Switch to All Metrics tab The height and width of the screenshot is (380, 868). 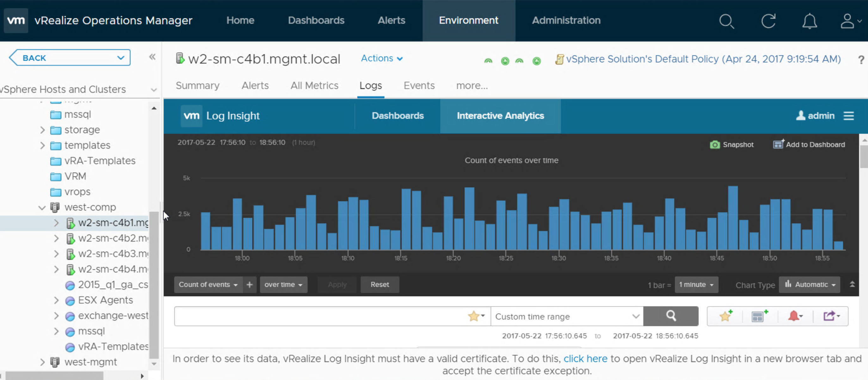click(314, 86)
